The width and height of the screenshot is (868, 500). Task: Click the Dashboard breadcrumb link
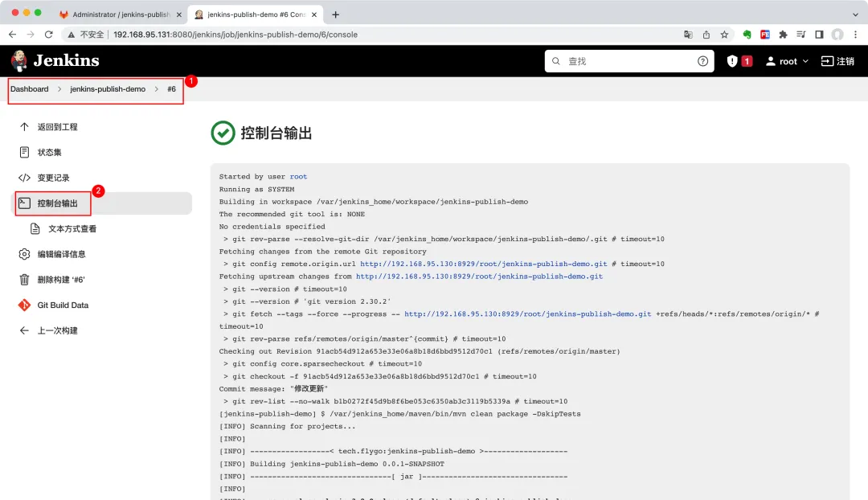point(30,89)
